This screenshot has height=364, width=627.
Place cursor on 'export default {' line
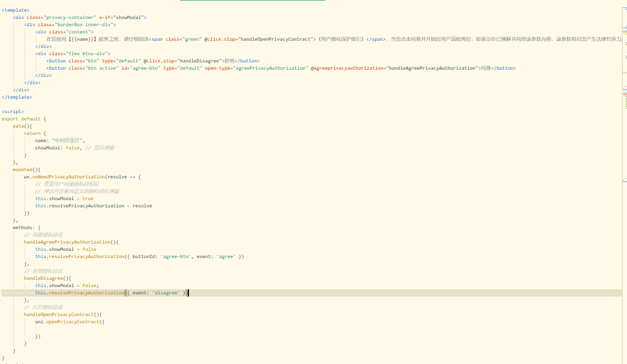coord(24,119)
